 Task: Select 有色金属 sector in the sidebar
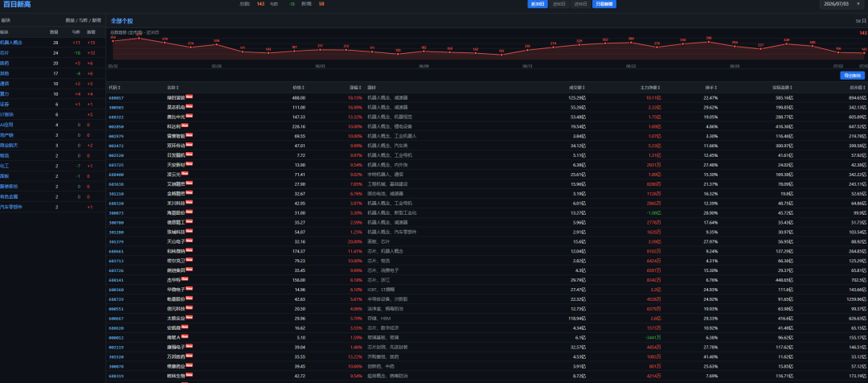click(x=9, y=196)
